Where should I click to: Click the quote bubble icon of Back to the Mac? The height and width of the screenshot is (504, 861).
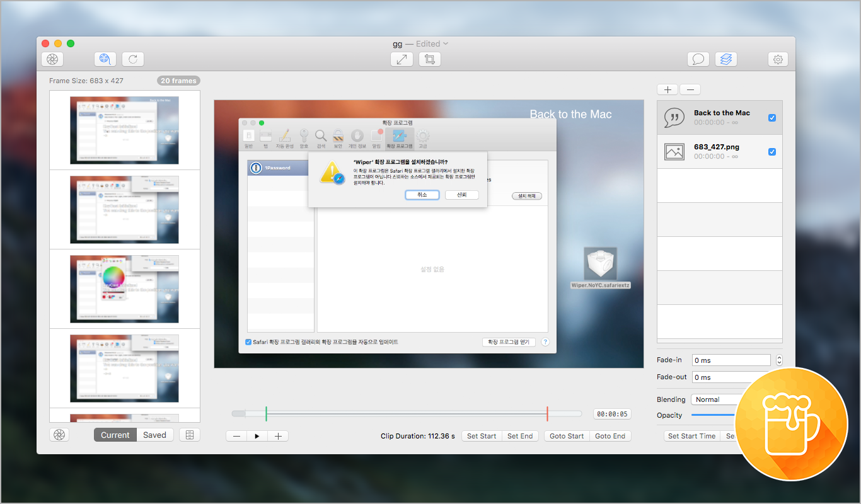click(674, 118)
